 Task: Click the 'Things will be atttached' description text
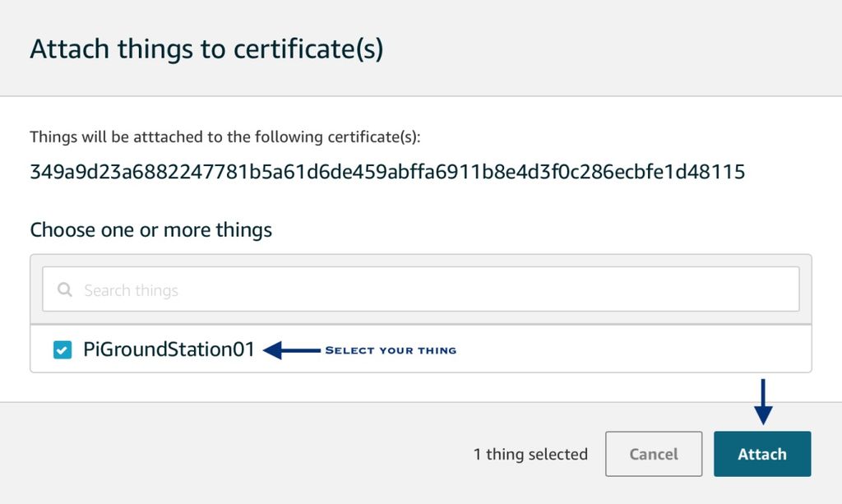(225, 136)
